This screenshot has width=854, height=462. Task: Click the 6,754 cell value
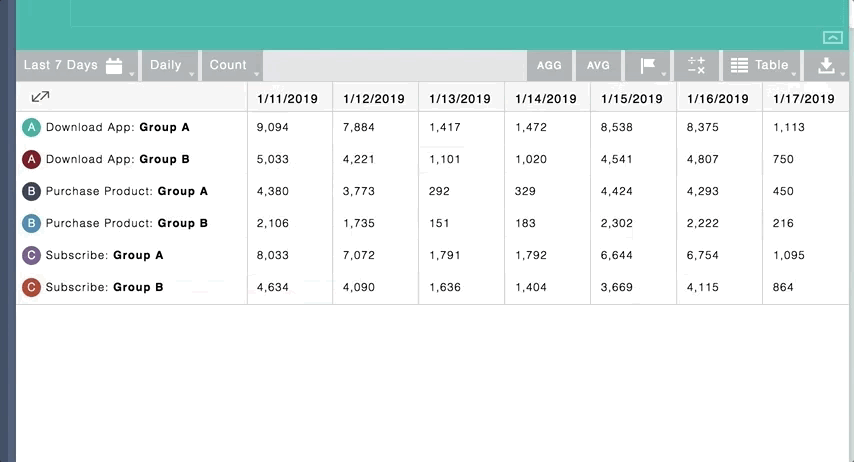(x=703, y=256)
